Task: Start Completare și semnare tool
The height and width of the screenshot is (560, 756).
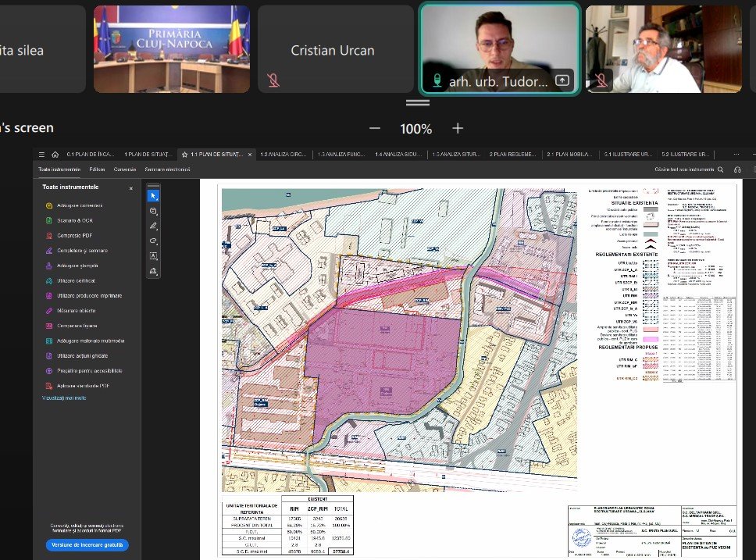Action: point(77,251)
